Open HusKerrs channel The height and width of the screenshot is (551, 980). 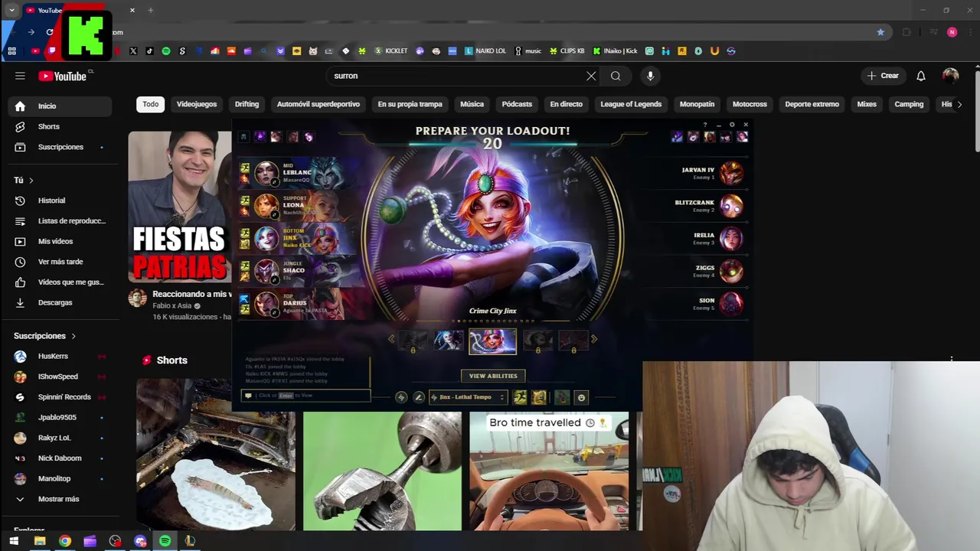(61, 356)
